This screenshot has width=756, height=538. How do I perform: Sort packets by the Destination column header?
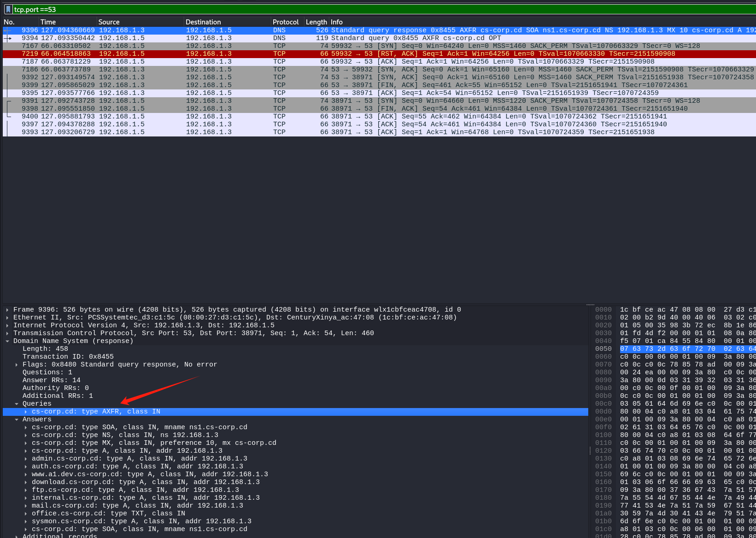tap(227, 22)
